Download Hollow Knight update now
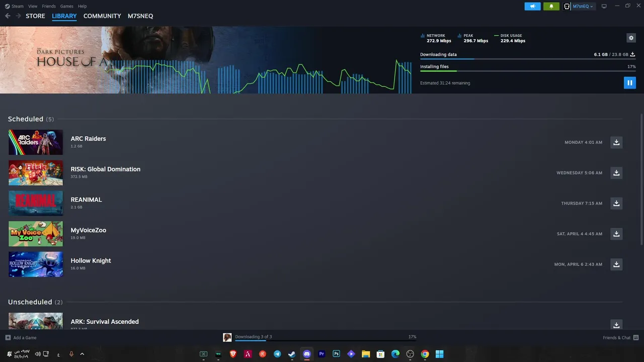 [616, 264]
